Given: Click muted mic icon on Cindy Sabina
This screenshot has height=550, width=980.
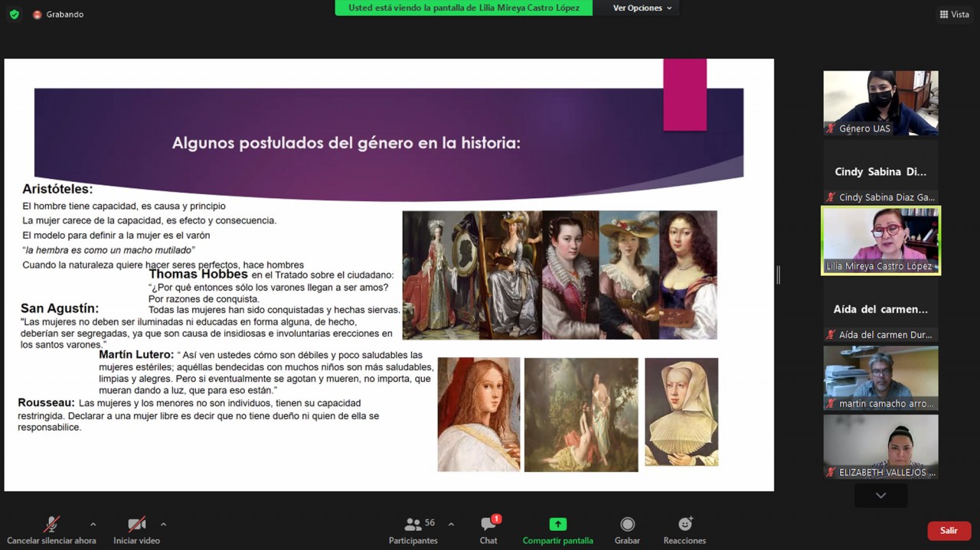Looking at the screenshot, I should [x=831, y=197].
